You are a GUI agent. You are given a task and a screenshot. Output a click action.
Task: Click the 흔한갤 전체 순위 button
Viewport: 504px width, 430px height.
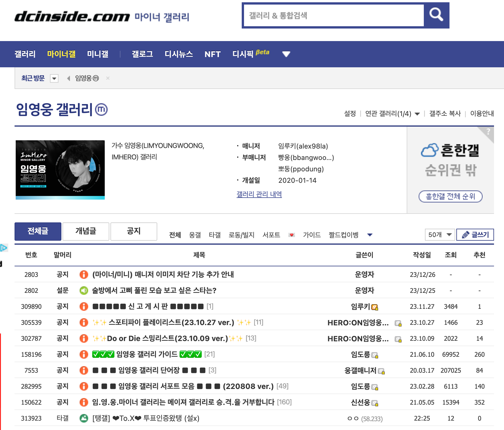[x=450, y=196]
